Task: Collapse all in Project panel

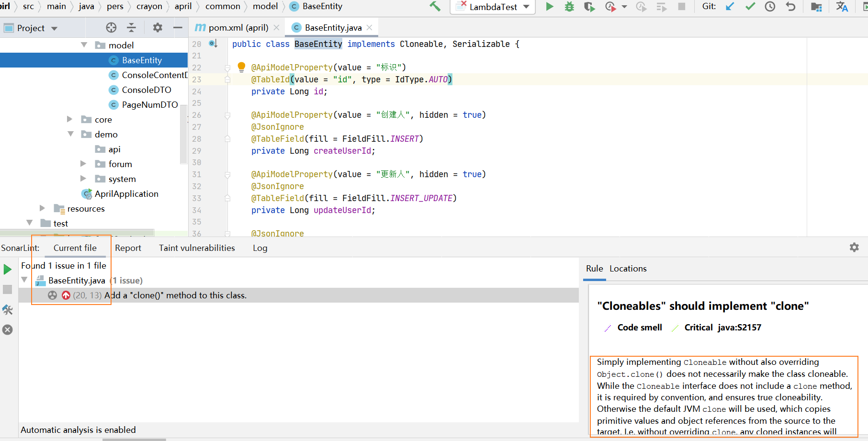Action: click(x=131, y=28)
